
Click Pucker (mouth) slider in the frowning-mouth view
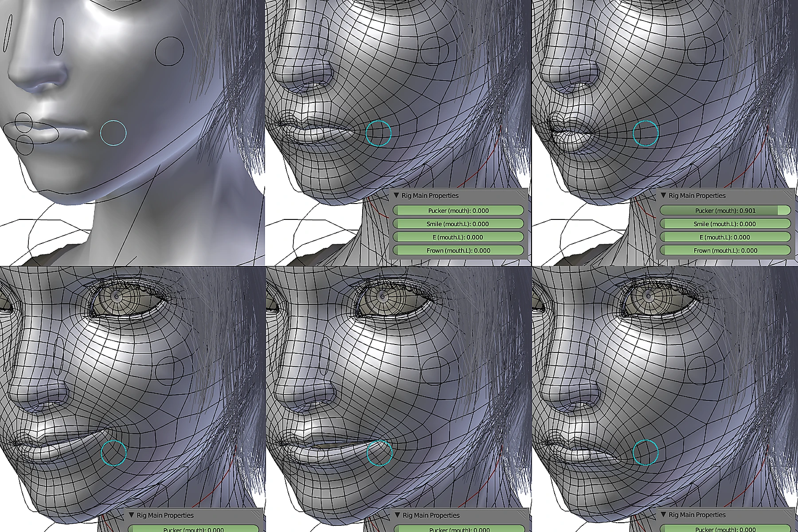pos(725,529)
